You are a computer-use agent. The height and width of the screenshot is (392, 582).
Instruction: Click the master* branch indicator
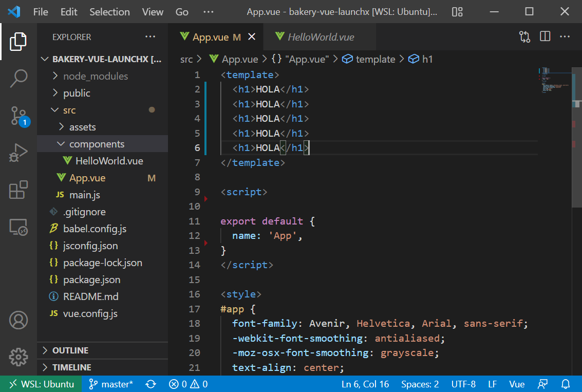pos(110,384)
